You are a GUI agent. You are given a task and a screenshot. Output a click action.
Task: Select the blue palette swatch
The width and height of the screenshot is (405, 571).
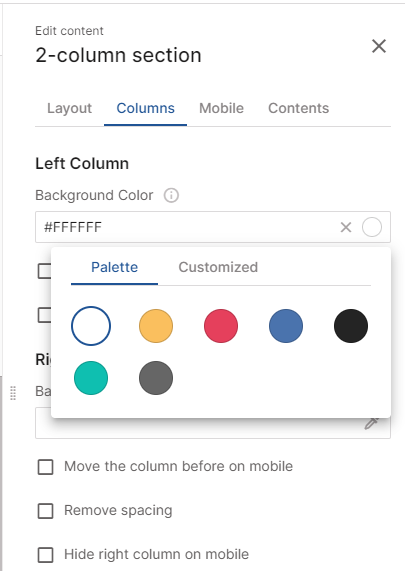pos(286,326)
